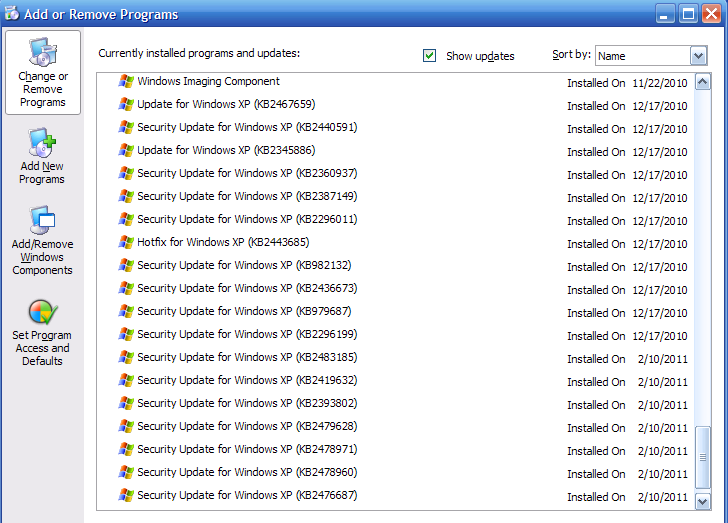Click icon beside Hotfix KB2443685

pos(126,242)
